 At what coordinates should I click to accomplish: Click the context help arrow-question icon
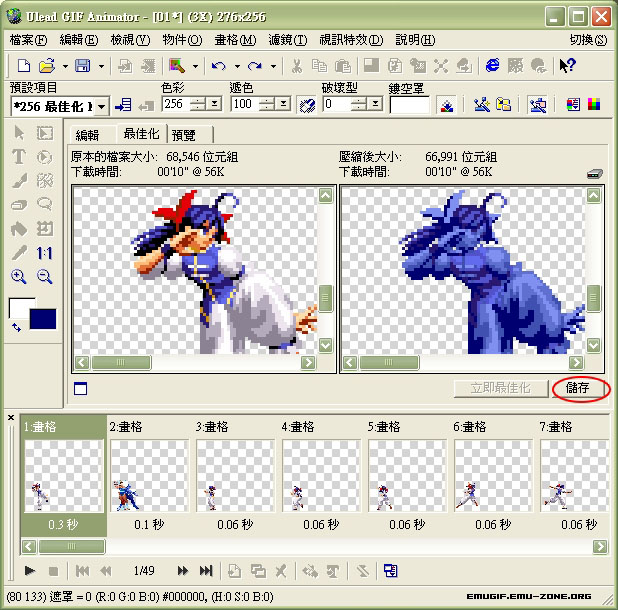pos(568,65)
